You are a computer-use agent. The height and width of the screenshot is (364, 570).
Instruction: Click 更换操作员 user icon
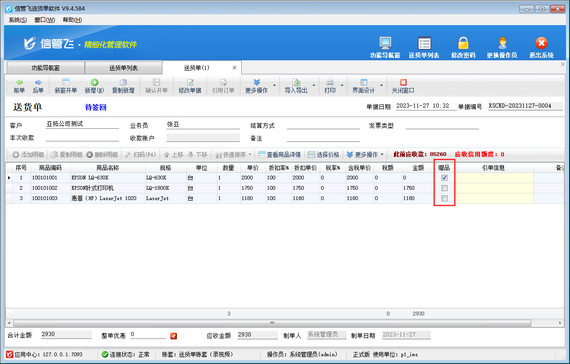tap(502, 43)
